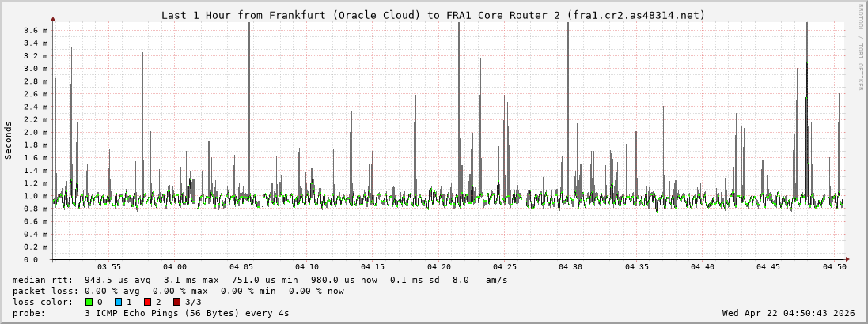868x324 pixels.
Task: Click the 04:15 time axis label
Action: (x=373, y=267)
